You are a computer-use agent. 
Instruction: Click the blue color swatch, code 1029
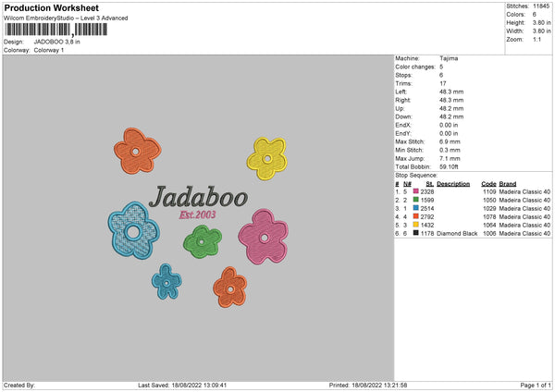coord(416,208)
